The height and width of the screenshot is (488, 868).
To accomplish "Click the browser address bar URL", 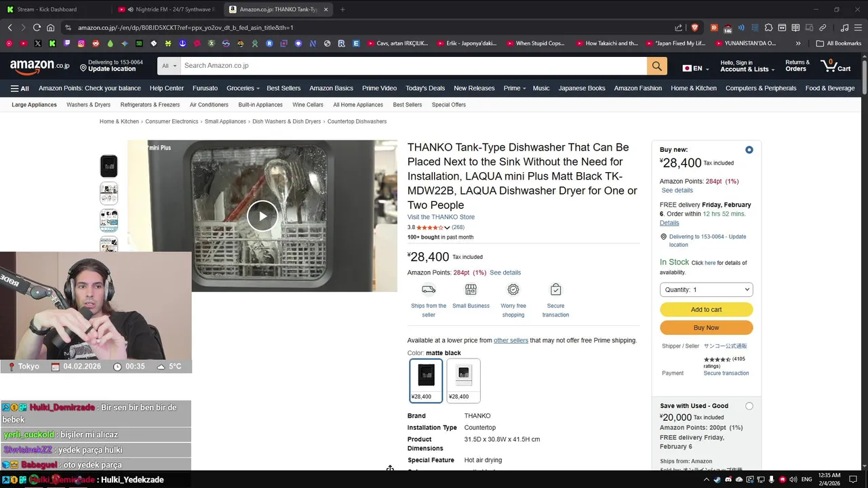I will click(185, 28).
